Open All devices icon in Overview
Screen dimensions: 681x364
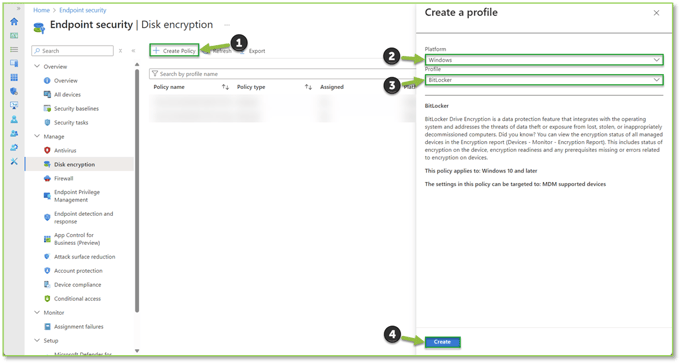pos(47,94)
